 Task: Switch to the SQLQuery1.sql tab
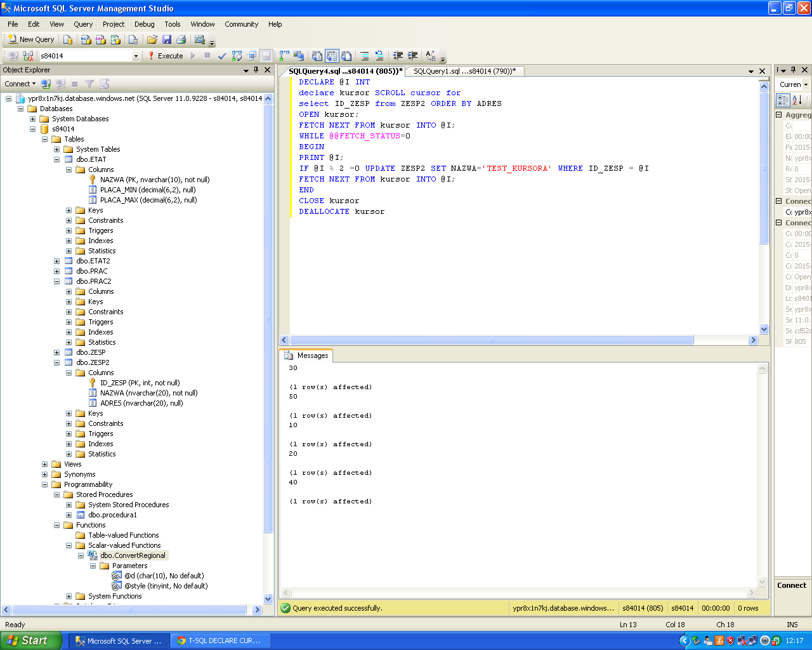coord(464,71)
